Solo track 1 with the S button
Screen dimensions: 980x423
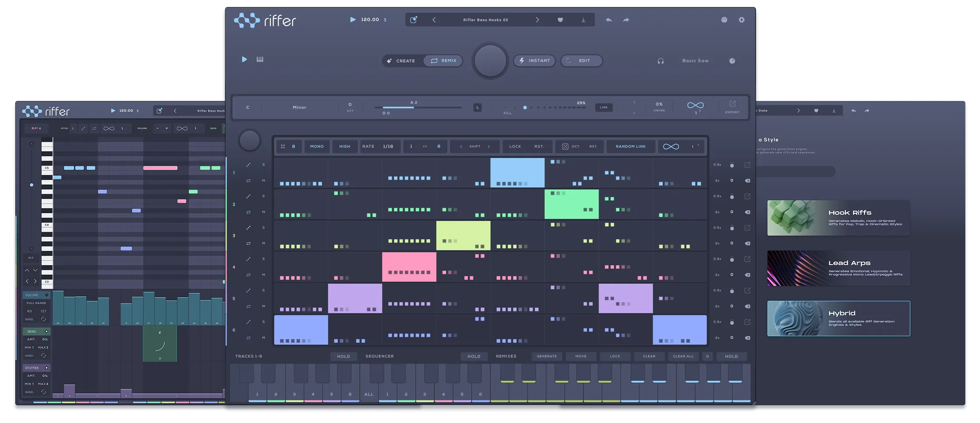coord(264,165)
